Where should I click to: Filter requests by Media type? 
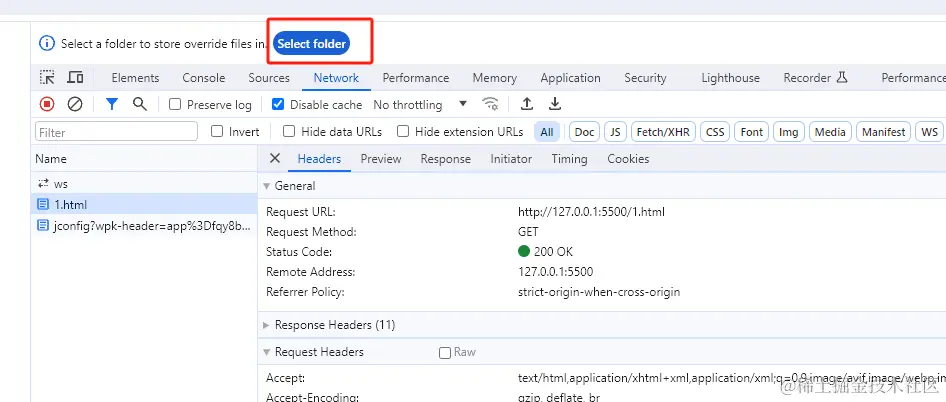click(830, 132)
